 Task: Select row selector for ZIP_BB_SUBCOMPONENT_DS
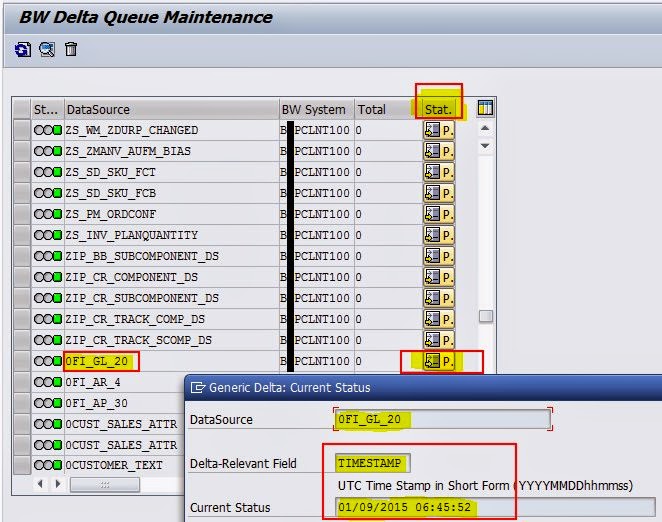click(x=22, y=256)
